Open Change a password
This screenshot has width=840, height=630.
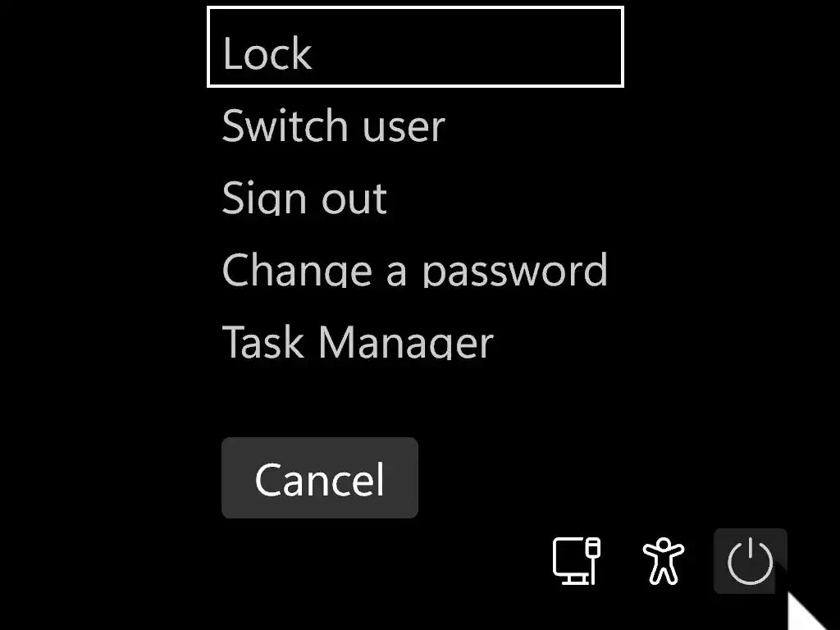[x=414, y=269]
